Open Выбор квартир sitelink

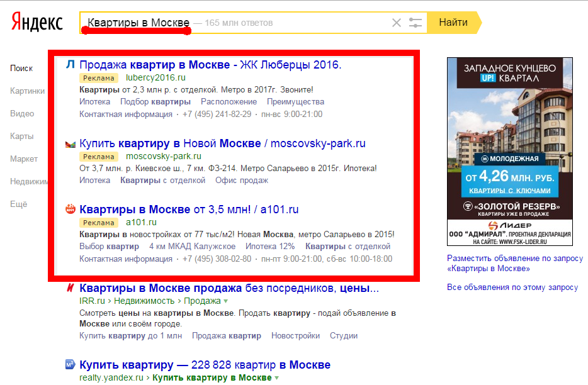click(x=109, y=247)
